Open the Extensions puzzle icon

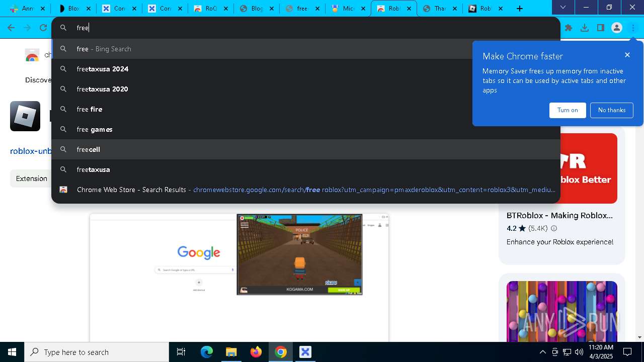click(x=569, y=28)
